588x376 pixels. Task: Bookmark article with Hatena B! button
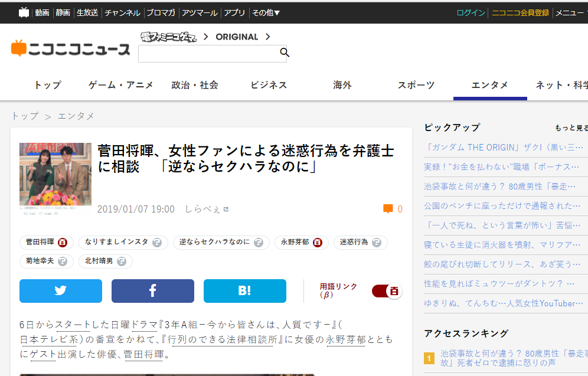(244, 291)
